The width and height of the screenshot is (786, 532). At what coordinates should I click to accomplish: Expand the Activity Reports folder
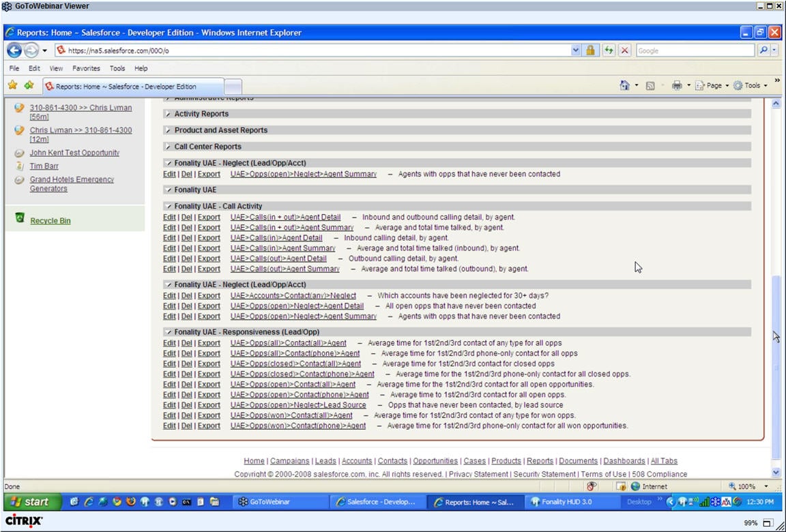(x=169, y=114)
